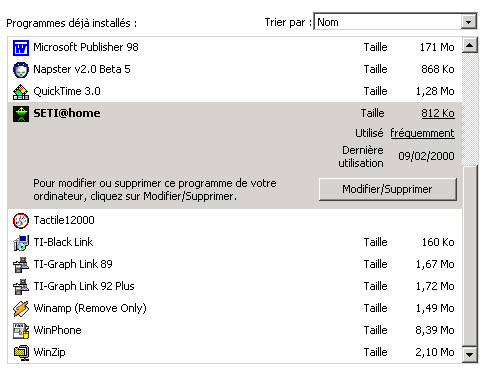Image resolution: width=489 pixels, height=376 pixels.
Task: Select the TI-Graph Link 92 Plus icon
Action: click(x=21, y=287)
